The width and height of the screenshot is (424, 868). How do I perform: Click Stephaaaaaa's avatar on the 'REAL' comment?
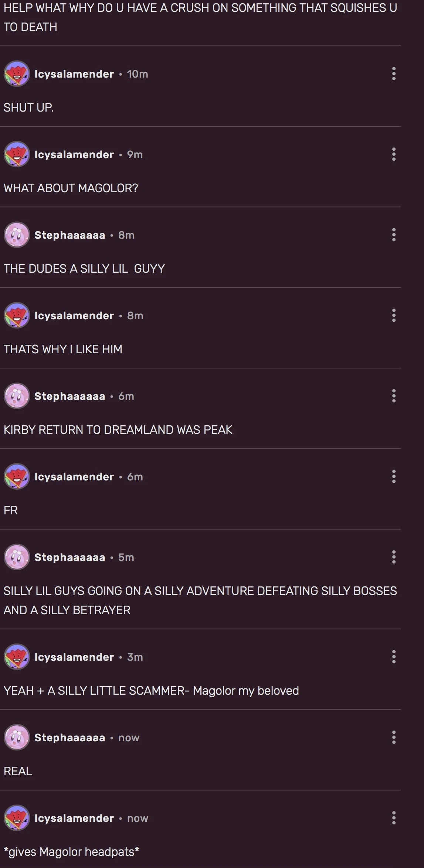[x=17, y=737]
